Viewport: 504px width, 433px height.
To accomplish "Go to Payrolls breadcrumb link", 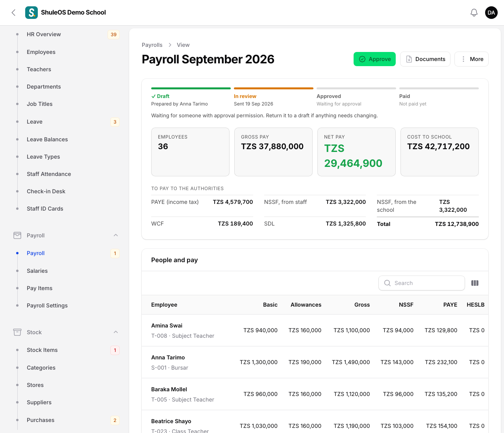I will pos(152,45).
